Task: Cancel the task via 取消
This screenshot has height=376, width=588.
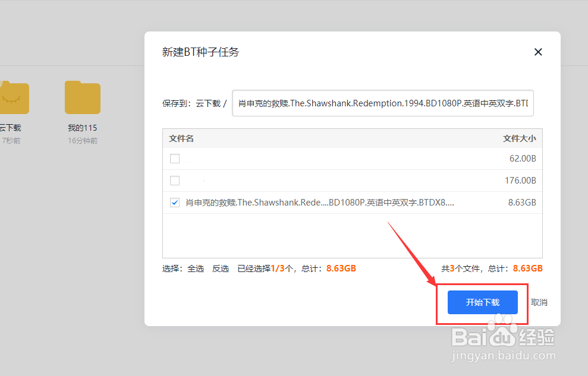Action: tap(539, 302)
